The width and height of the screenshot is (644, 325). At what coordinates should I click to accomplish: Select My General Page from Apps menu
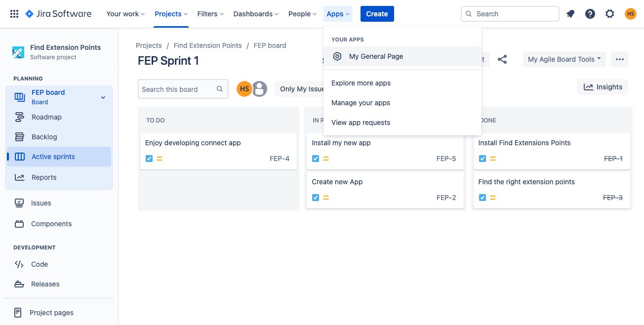tap(402, 56)
